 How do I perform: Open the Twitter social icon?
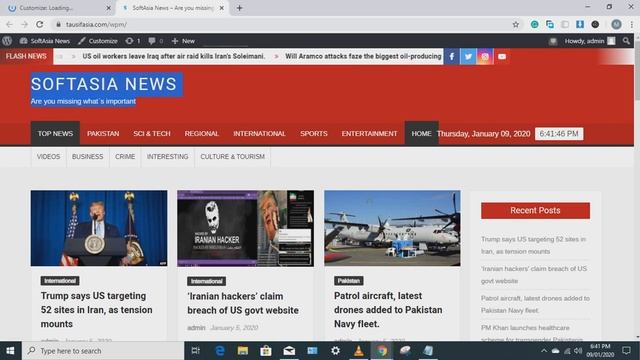(468, 56)
